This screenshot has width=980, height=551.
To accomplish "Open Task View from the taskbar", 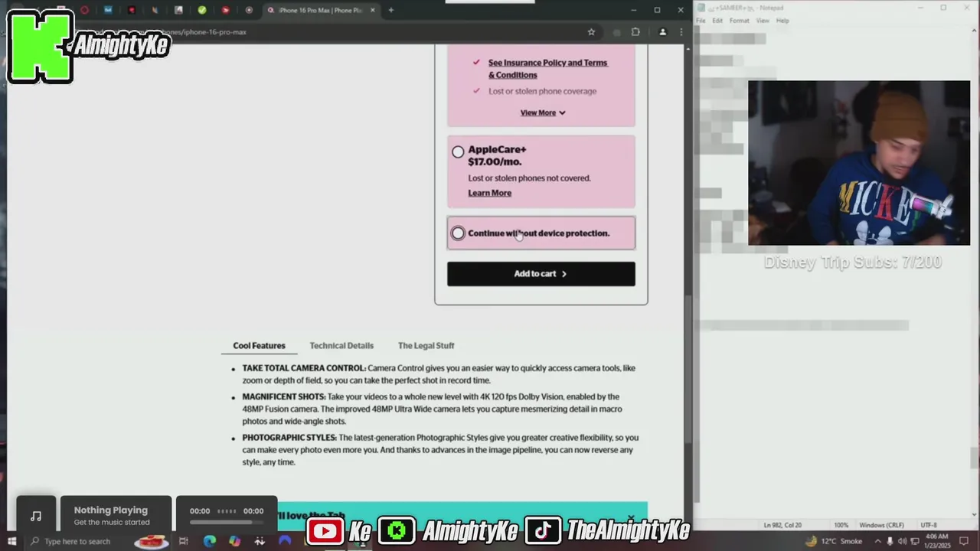I will [184, 541].
